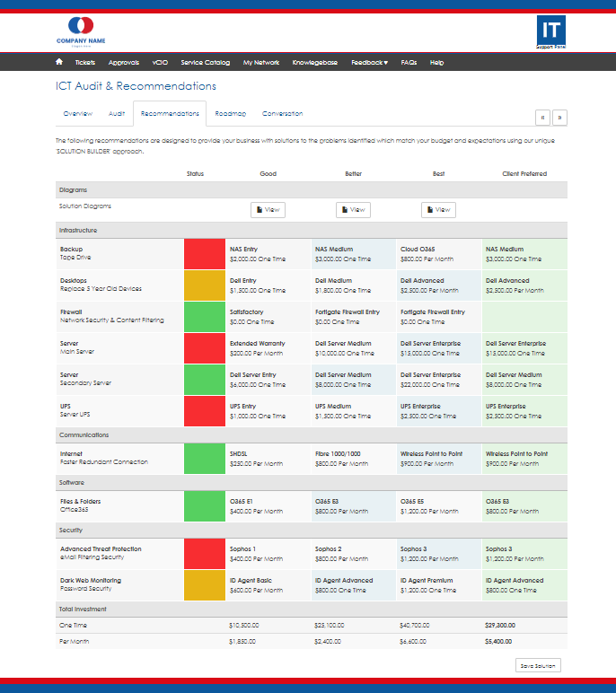View the Better solution diagram
Screen dimensions: 616x693
tap(353, 210)
